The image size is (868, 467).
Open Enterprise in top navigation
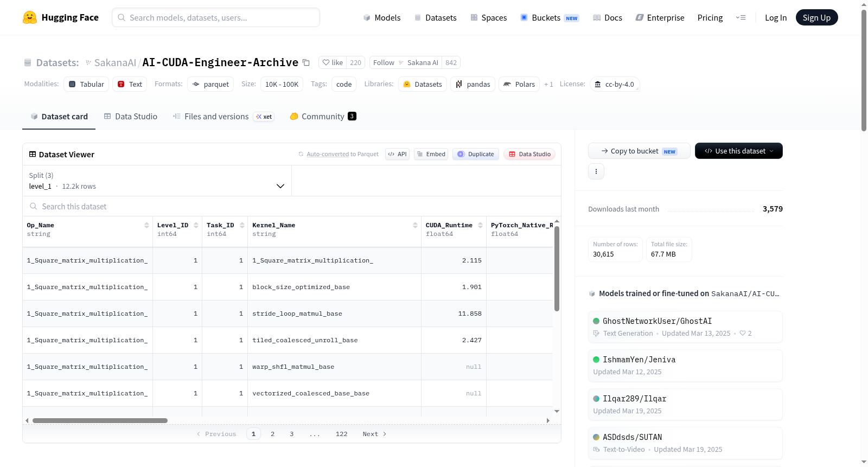click(660, 17)
